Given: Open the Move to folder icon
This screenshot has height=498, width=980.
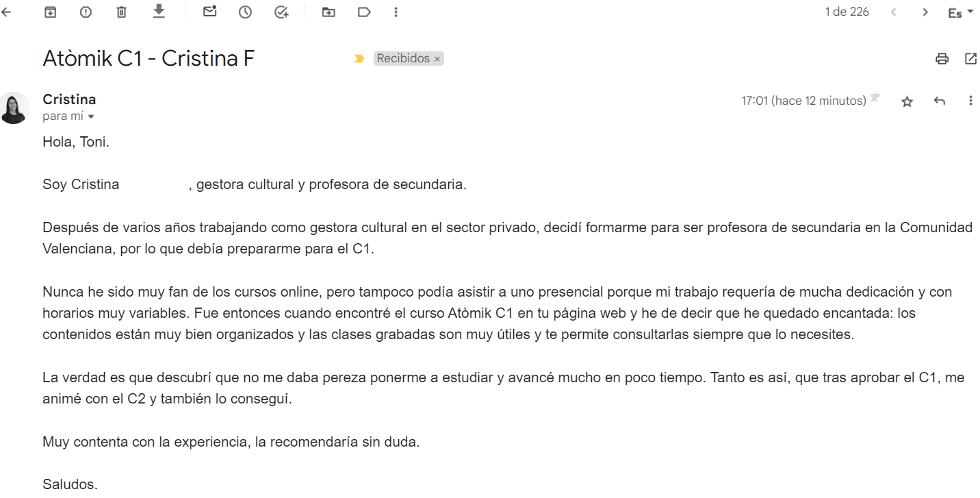Looking at the screenshot, I should coord(328,12).
